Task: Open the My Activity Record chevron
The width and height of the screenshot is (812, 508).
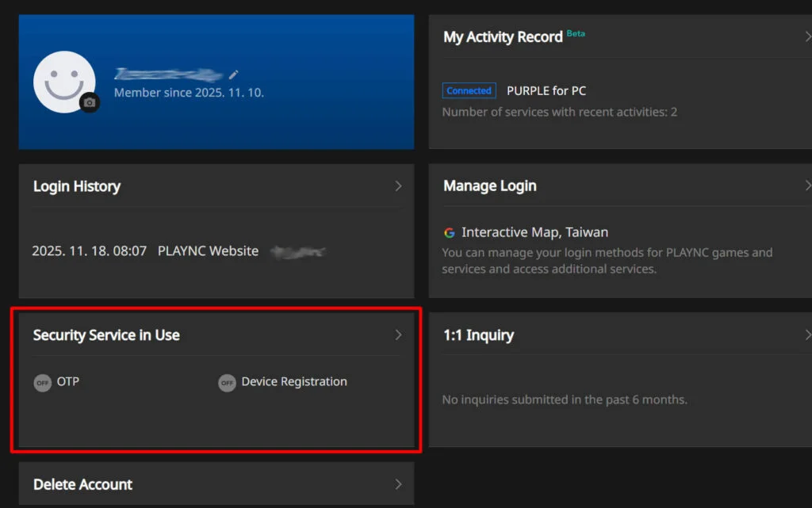Action: click(x=807, y=36)
